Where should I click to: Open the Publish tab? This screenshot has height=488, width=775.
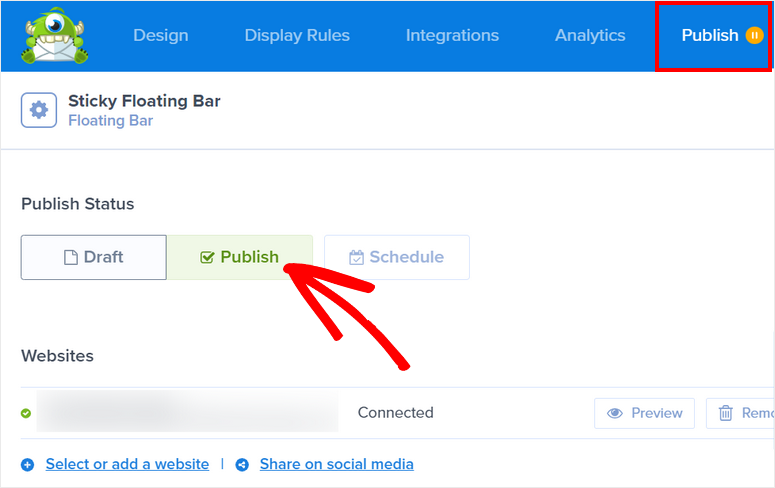(x=710, y=35)
